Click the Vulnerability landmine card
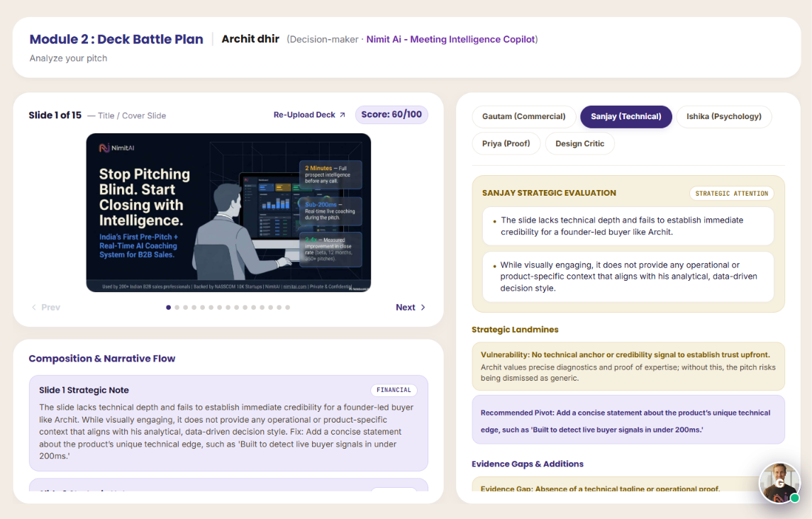Viewport: 812px width, 519px height. point(628,366)
